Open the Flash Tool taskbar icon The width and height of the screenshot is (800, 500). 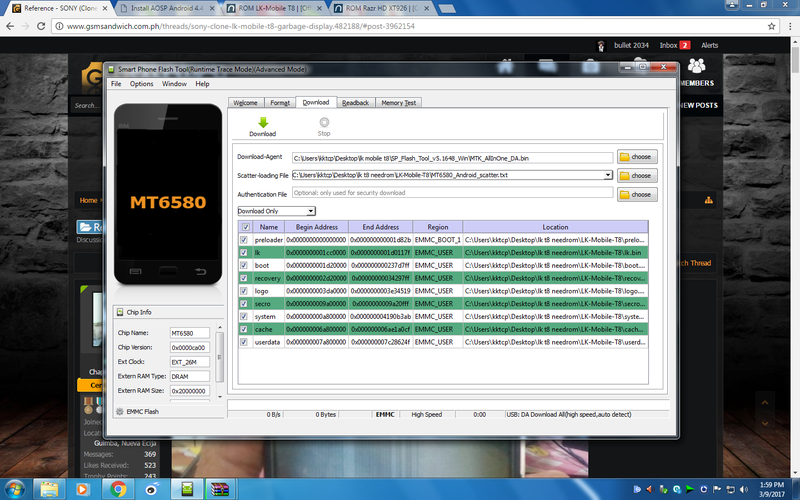pyautogui.click(x=187, y=489)
